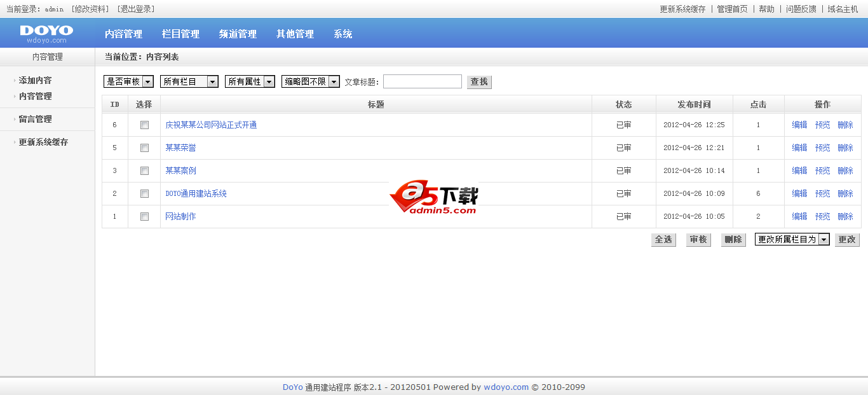Viewport: 868px width, 395px height.
Task: Open the 其他管理 top menu
Action: point(295,34)
